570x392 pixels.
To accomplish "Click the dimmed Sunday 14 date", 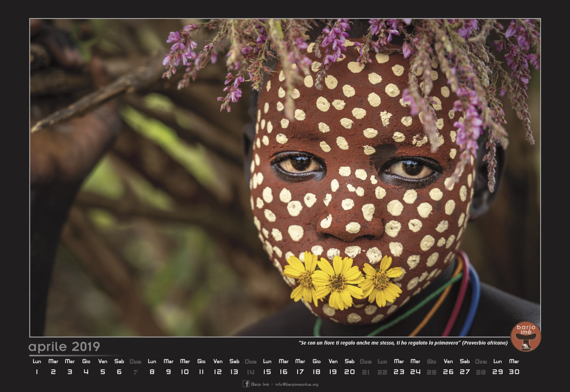I will 251,371.
